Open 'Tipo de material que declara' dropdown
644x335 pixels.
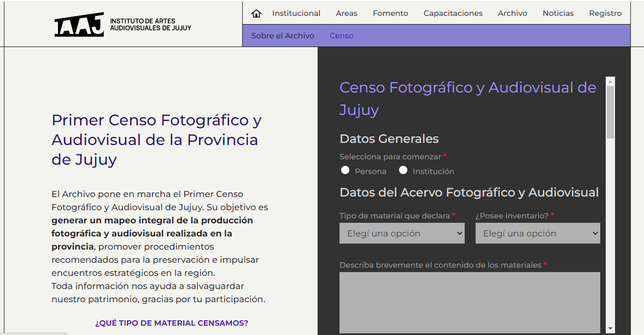tap(402, 233)
